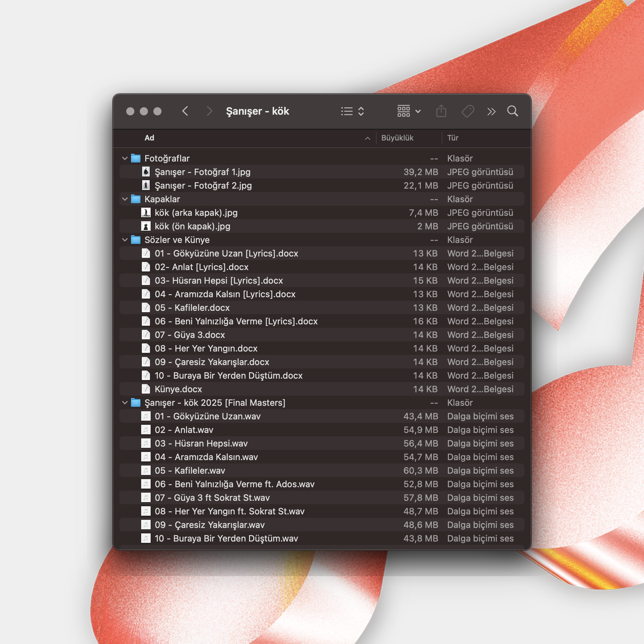
Task: Sort by the Ad column header
Action: (x=149, y=138)
